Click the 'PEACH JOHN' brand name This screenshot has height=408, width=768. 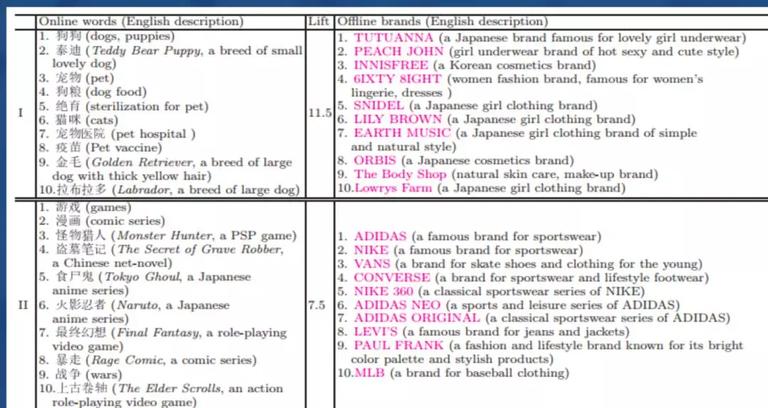point(399,51)
